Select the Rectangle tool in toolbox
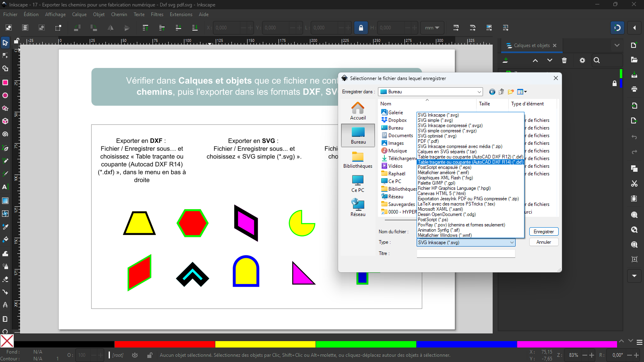Screen dimensions: 644x362 (5, 82)
